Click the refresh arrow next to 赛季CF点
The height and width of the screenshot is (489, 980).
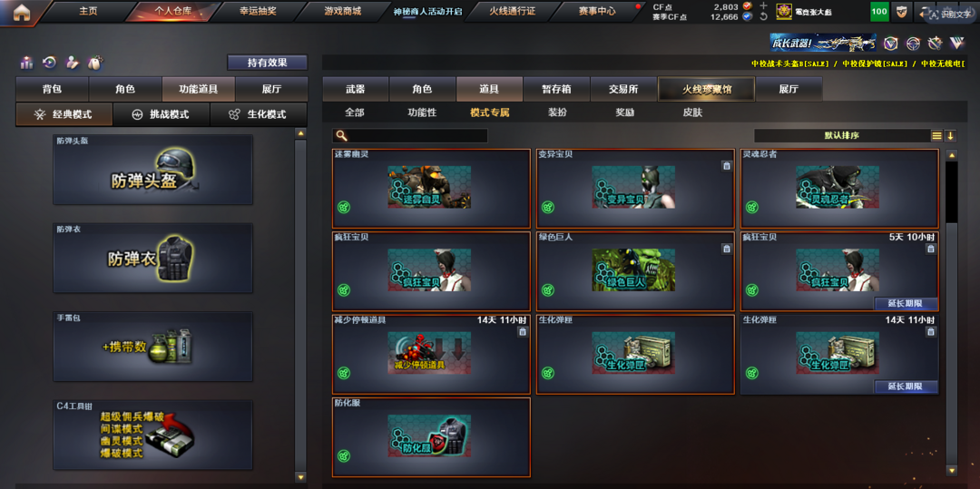coord(763,16)
